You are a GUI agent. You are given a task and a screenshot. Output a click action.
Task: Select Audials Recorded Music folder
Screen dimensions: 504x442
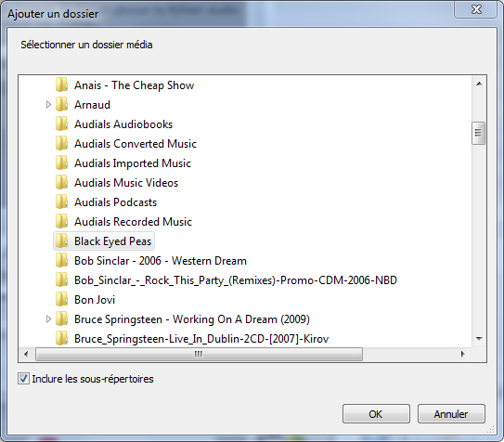point(133,222)
